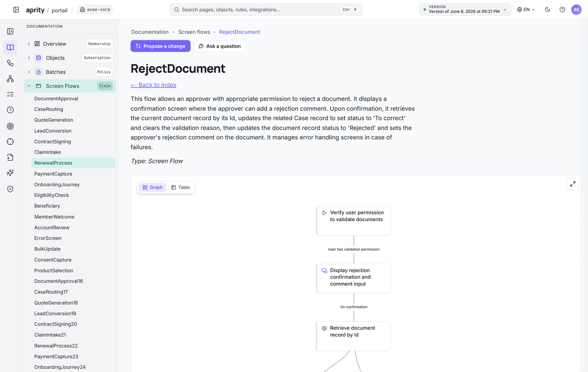This screenshot has height=372, width=588.
Task: Open the hierarchy tree icon in the rail
Action: tap(10, 79)
